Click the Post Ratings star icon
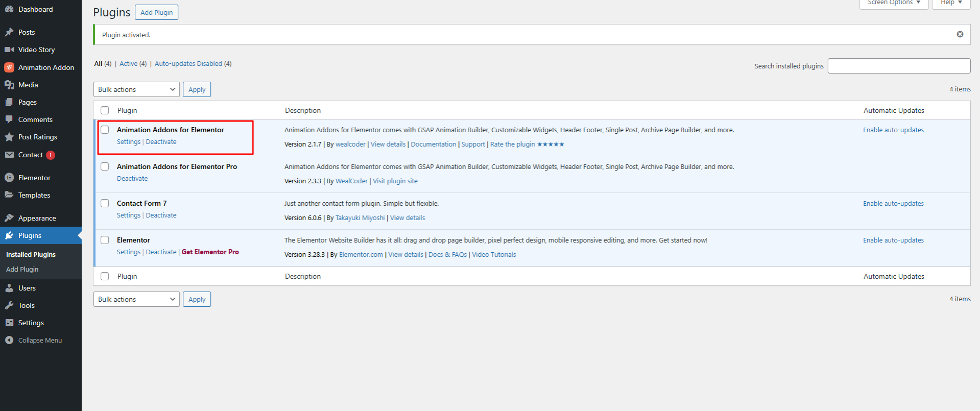Viewport: 980px width, 411px height. pyautogui.click(x=9, y=137)
